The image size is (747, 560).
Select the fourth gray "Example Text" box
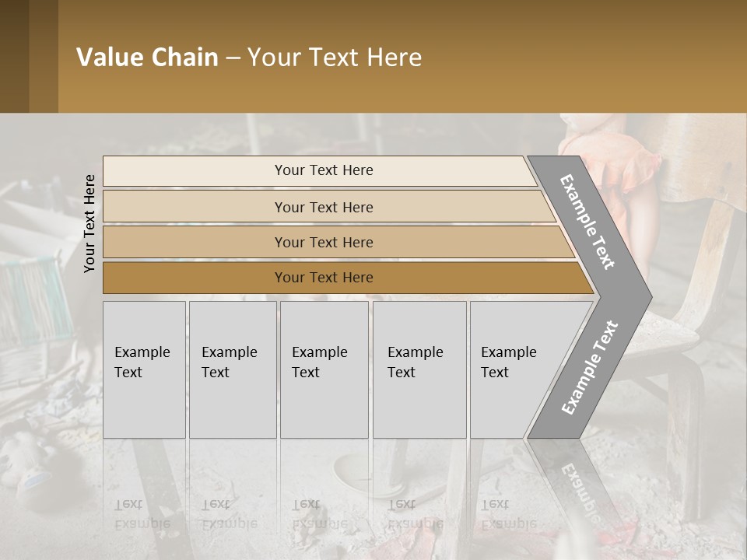pyautogui.click(x=419, y=369)
